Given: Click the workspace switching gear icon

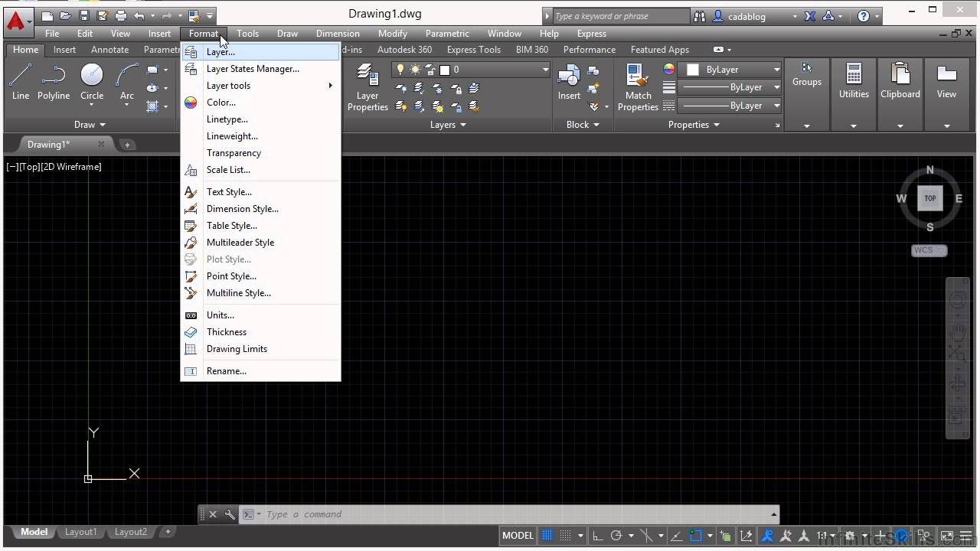Looking at the screenshot, I should tap(849, 536).
